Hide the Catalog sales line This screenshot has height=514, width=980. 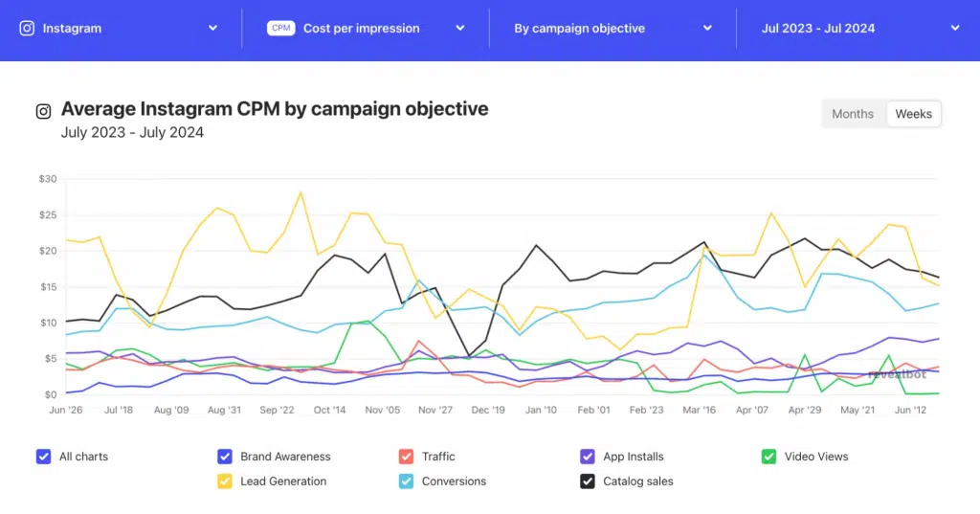point(588,481)
